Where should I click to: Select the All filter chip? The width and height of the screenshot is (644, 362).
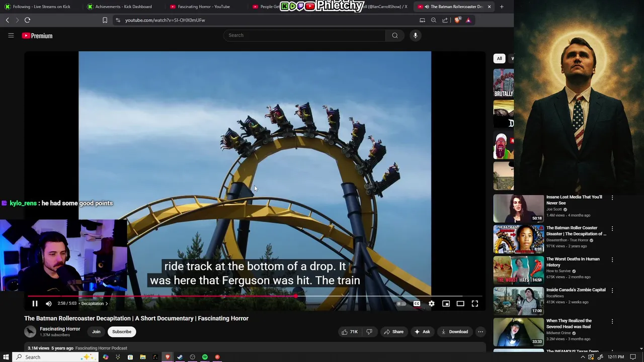click(499, 58)
